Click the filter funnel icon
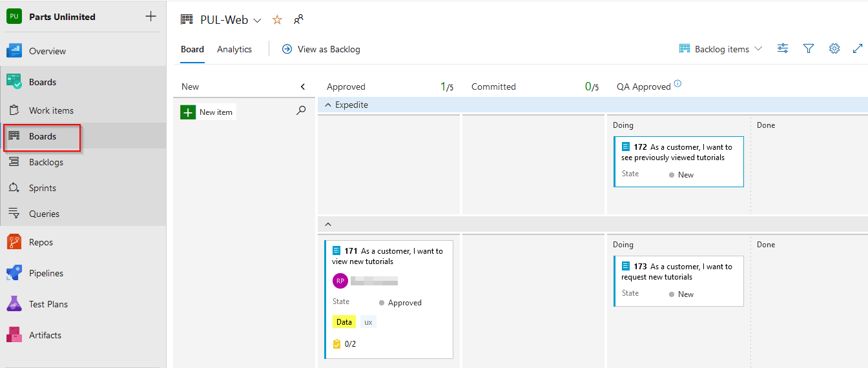Screen dimensions: 868x368 [809, 48]
